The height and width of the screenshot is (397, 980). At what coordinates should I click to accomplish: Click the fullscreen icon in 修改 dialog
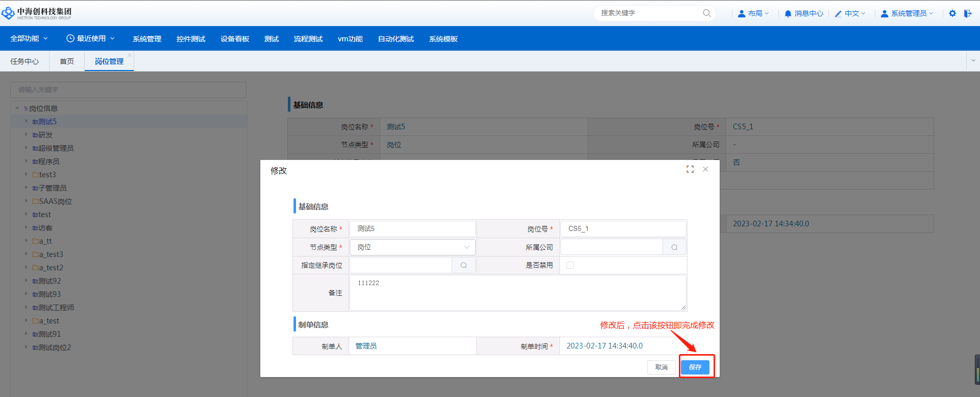pos(690,169)
